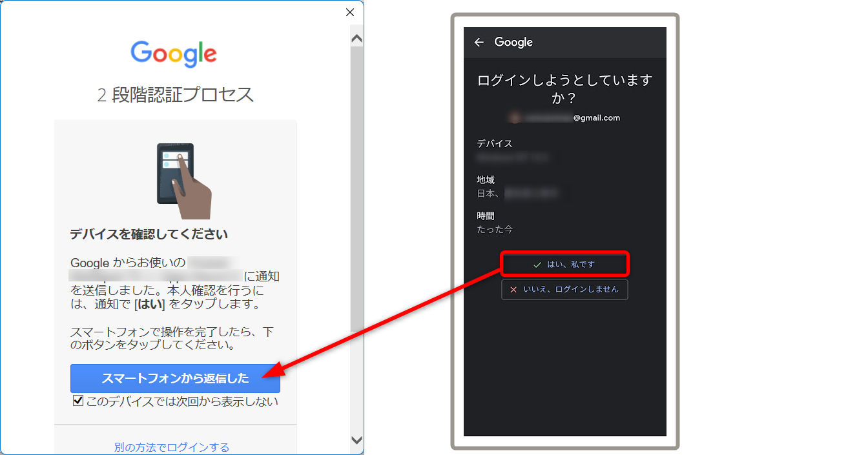Tap the @gmail.com address on phone
The width and height of the screenshot is (868, 455).
[x=572, y=118]
